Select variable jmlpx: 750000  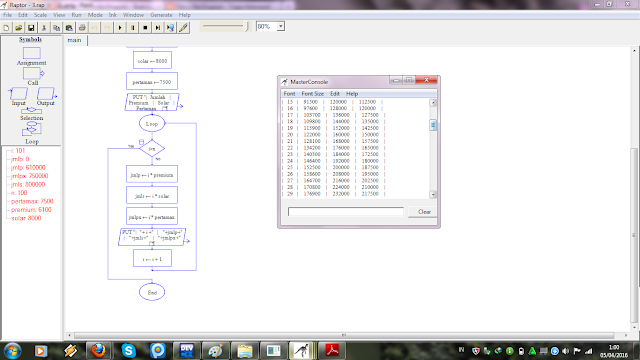click(29, 176)
